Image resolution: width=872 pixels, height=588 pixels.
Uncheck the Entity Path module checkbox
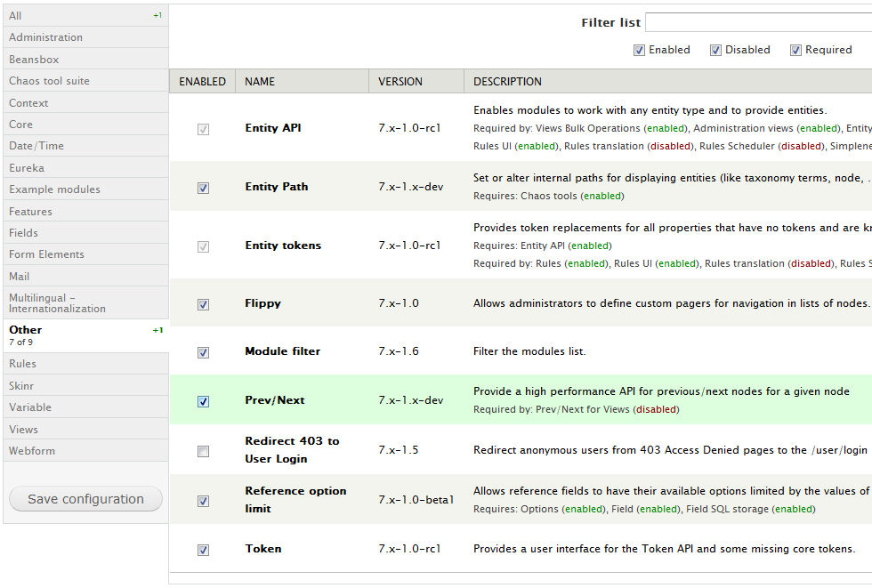click(x=203, y=188)
